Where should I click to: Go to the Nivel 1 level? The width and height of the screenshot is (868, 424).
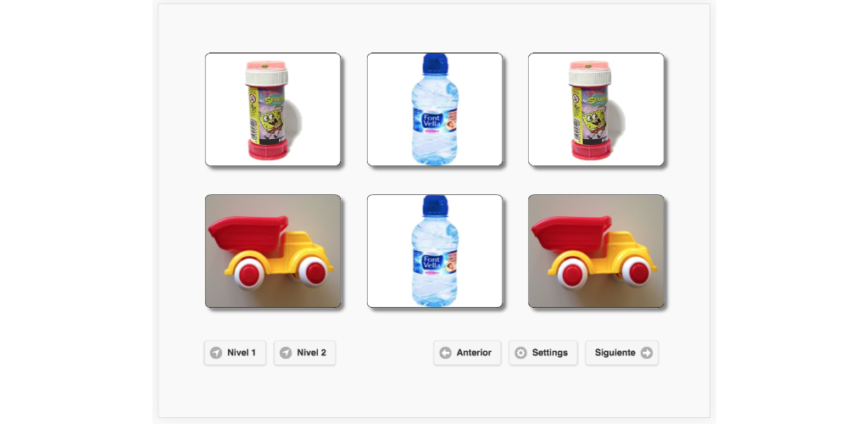pos(236,353)
